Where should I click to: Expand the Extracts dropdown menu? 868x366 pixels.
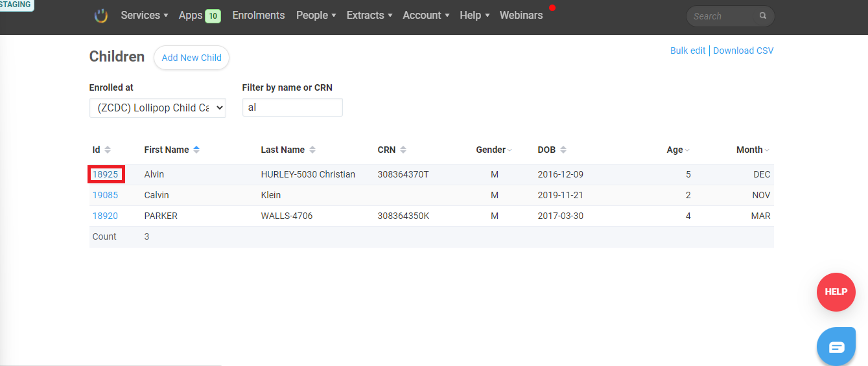pos(369,15)
